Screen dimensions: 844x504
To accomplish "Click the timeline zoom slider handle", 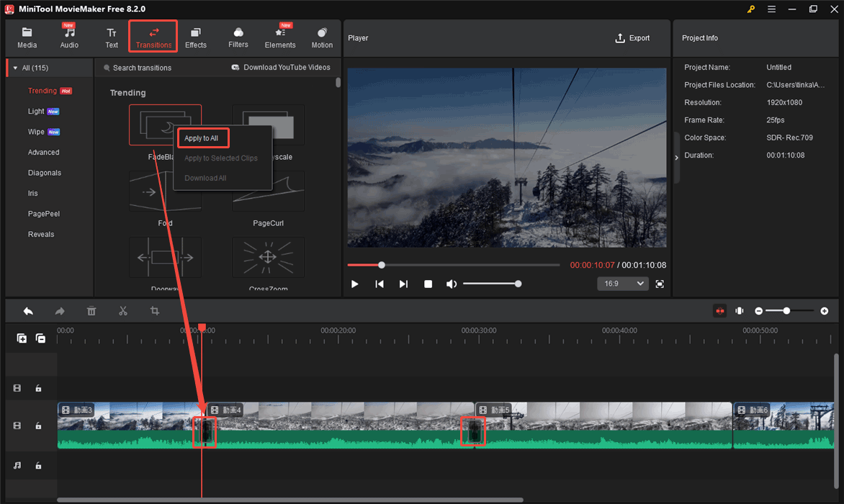I will [786, 311].
